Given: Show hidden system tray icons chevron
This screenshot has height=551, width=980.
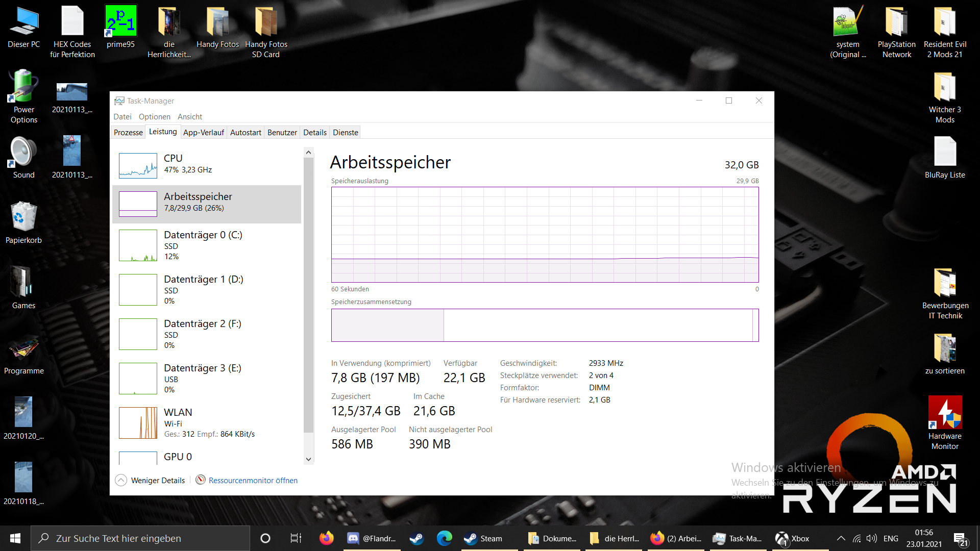Looking at the screenshot, I should tap(841, 538).
